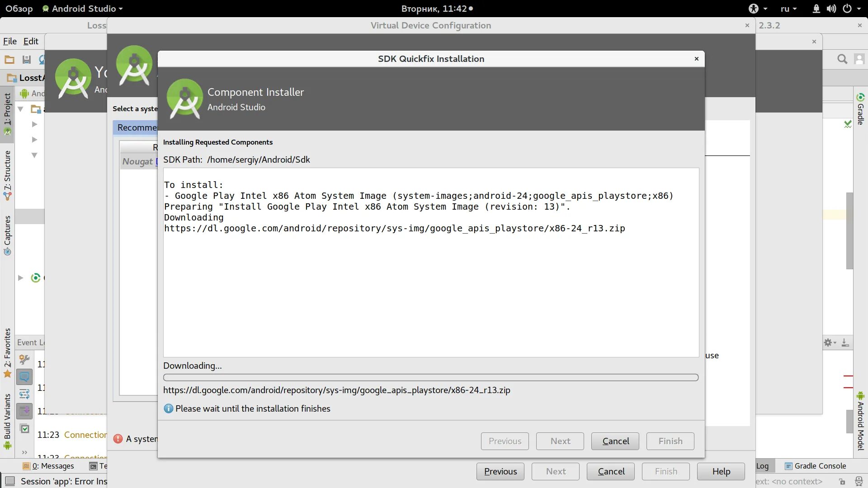Click the Downloading progress bar
Screen dimensions: 868x488
click(x=430, y=377)
